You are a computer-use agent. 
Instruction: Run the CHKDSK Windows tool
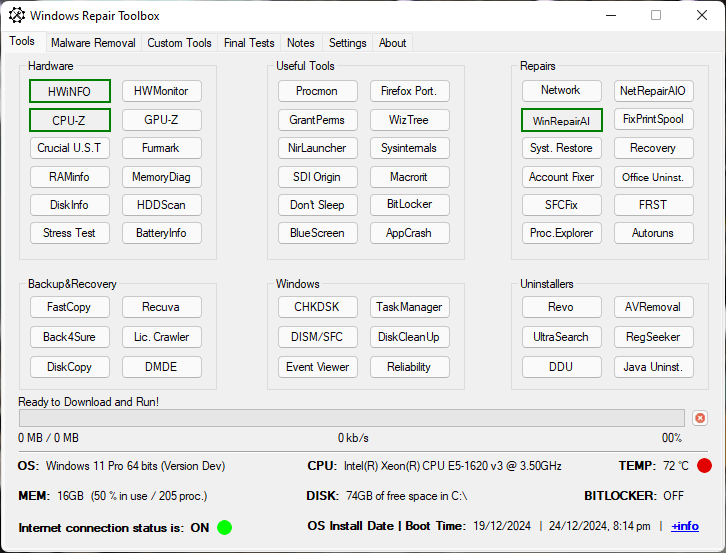click(317, 307)
